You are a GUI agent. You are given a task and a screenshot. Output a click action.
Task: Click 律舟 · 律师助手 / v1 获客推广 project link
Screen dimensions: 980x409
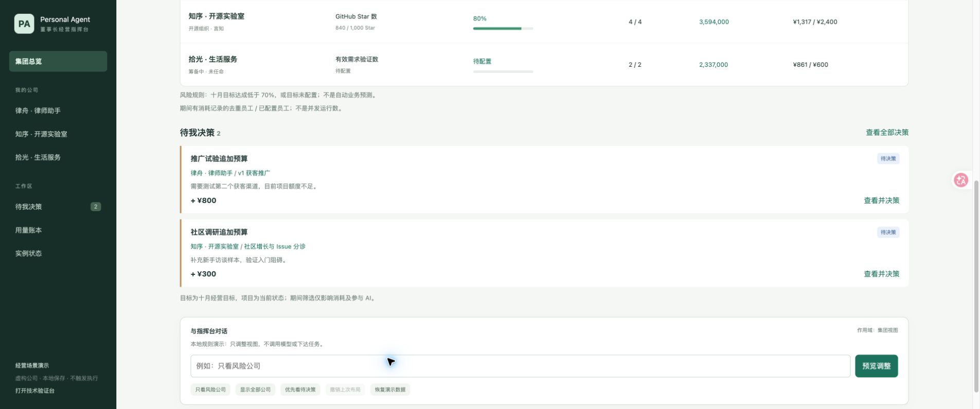230,173
